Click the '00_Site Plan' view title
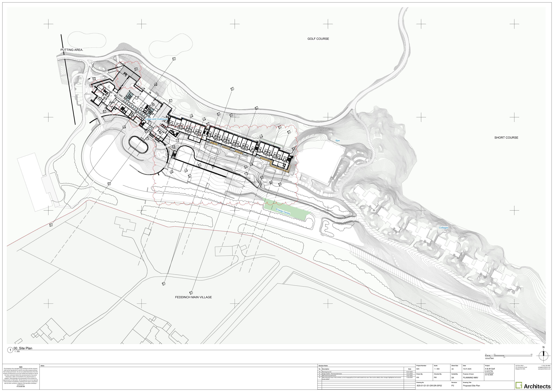The image size is (554, 392). 23,348
